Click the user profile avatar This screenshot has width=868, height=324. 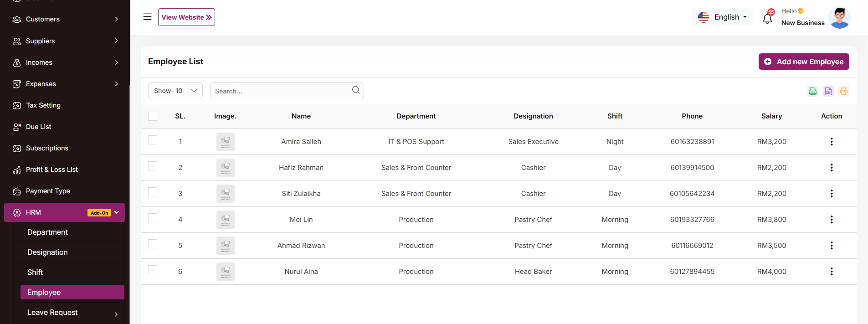(839, 18)
